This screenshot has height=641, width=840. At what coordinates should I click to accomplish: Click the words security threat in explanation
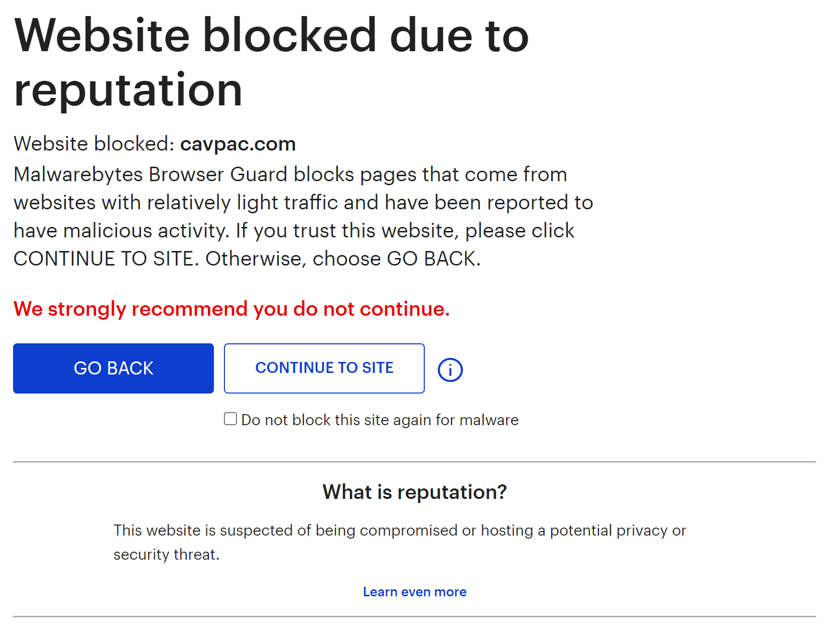pyautogui.click(x=166, y=555)
